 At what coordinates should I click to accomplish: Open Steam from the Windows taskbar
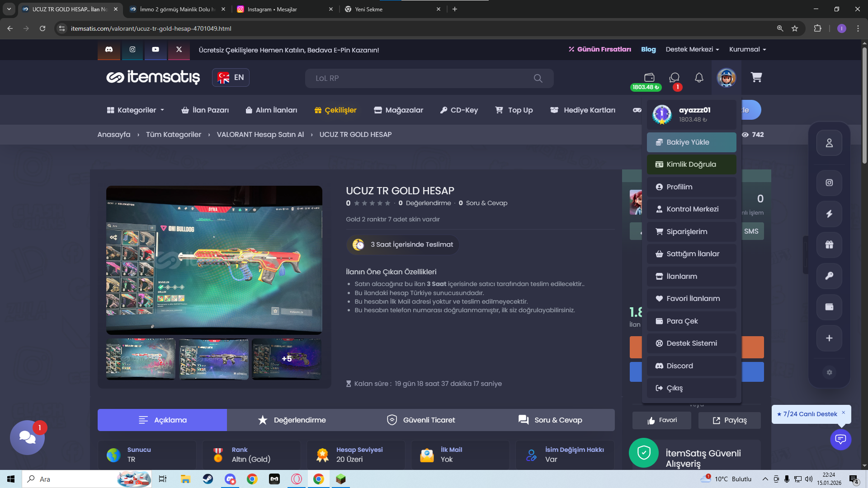point(208,479)
